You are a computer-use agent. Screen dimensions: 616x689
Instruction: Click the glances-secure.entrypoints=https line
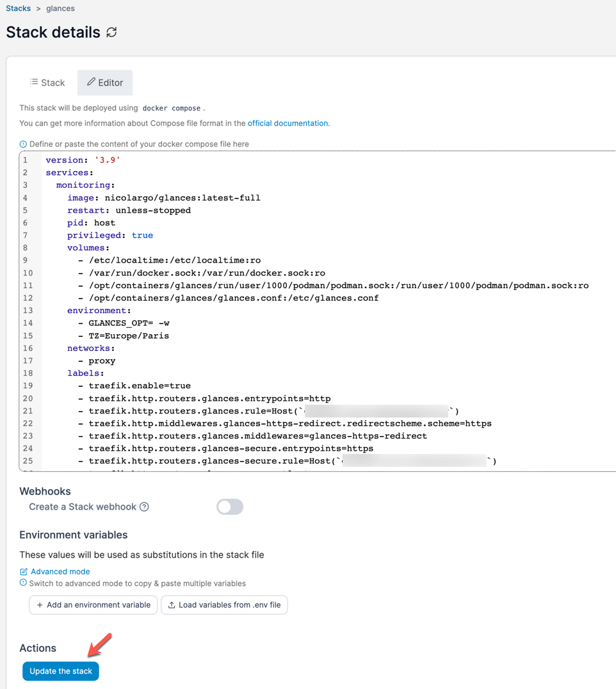click(x=226, y=449)
